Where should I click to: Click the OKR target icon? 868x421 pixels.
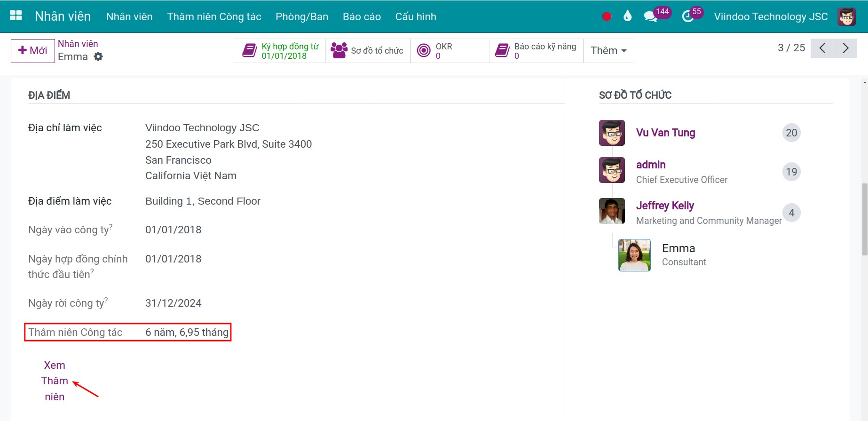424,50
